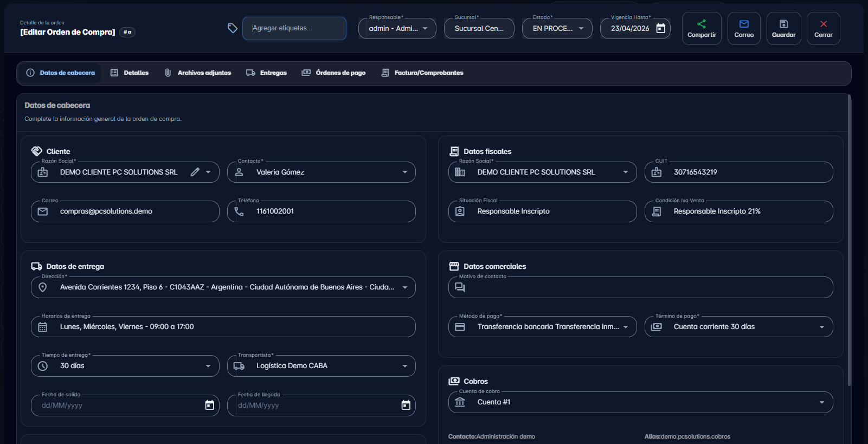Focus the Agregar etiquetas input field
This screenshot has width=868, height=444.
pos(294,28)
